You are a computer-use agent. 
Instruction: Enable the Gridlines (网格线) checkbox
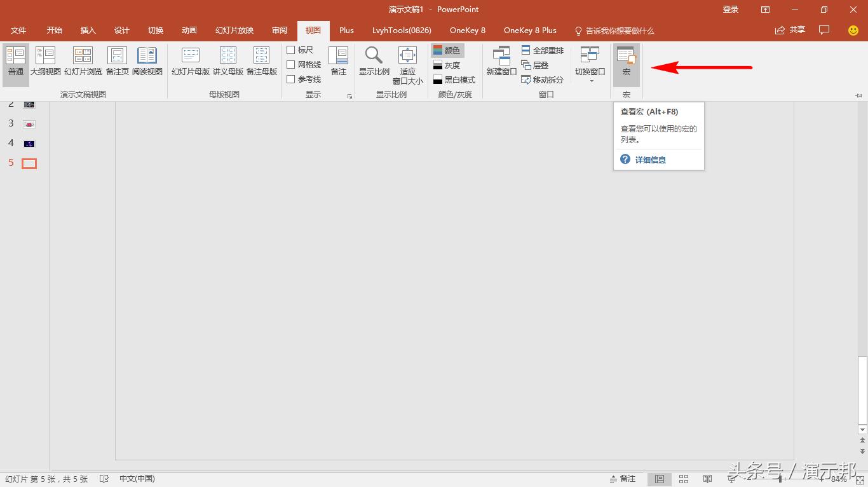pos(291,65)
